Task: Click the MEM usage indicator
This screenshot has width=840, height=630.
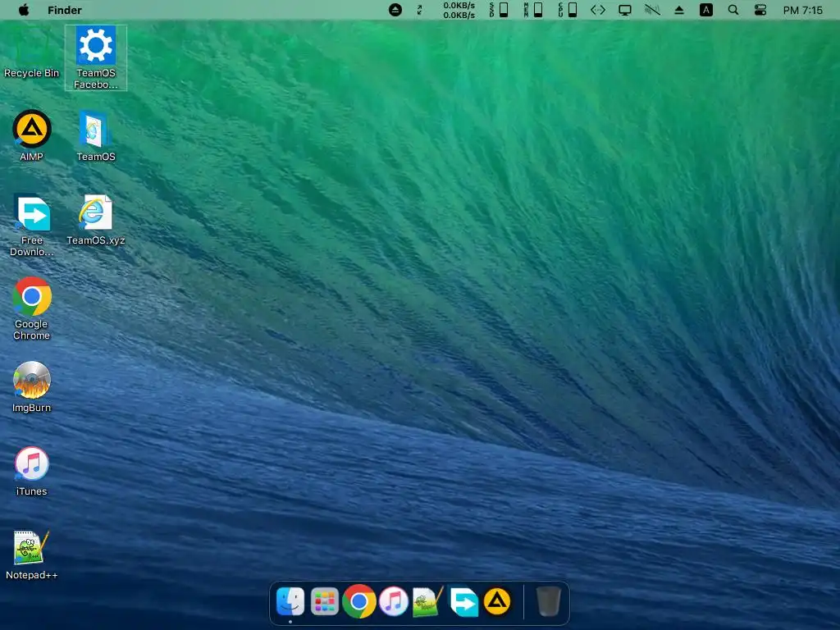Action: [x=533, y=10]
